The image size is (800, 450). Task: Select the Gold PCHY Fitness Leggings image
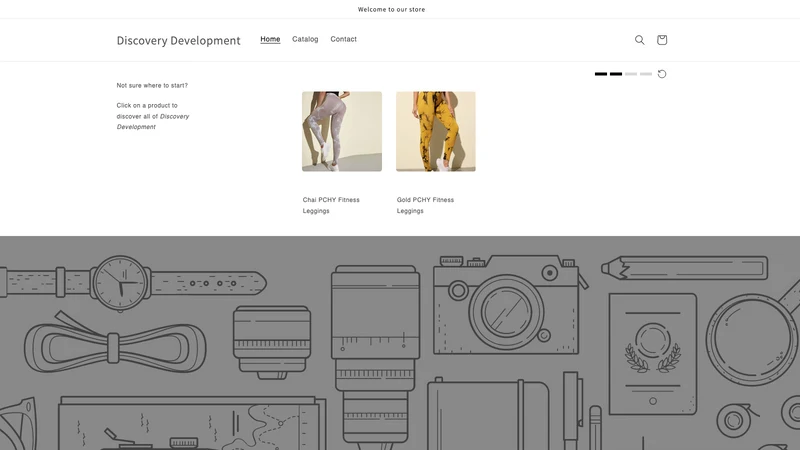[x=436, y=132]
